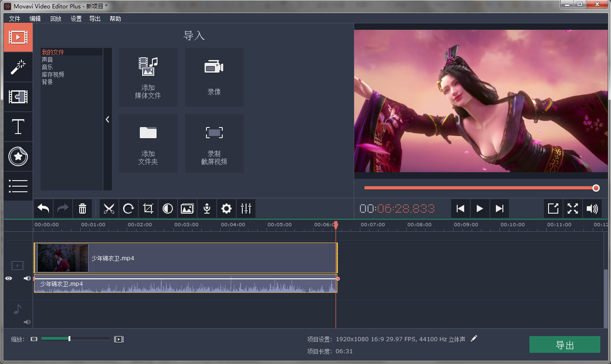Start voice recording with microphone icon
This screenshot has height=364, width=611.
click(x=207, y=209)
